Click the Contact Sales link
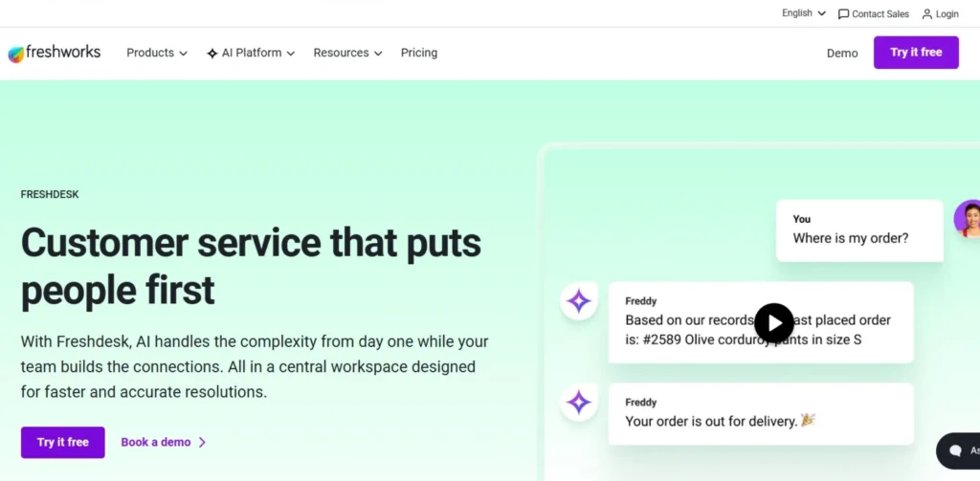The image size is (980, 481). click(x=874, y=13)
